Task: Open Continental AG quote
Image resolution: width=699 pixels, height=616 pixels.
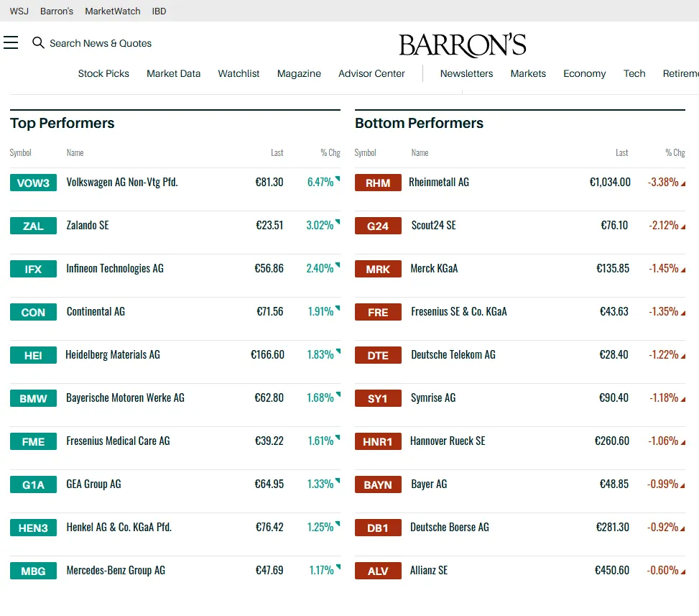Action: (96, 311)
